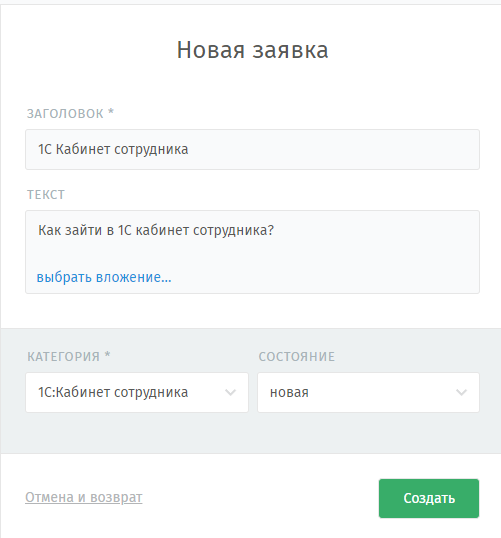Click the ТЕКСТ field label
501x538 pixels.
(46, 195)
